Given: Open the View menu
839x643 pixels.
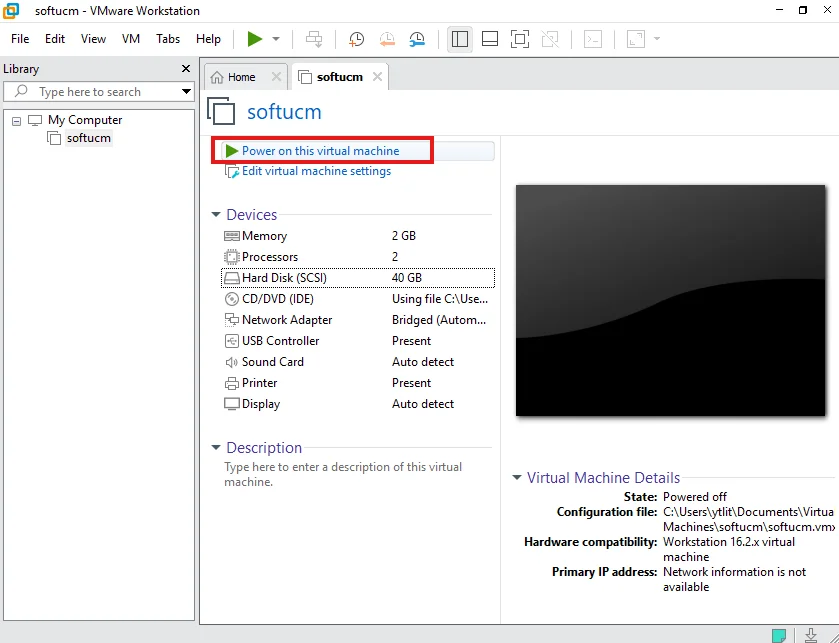Looking at the screenshot, I should click(93, 39).
